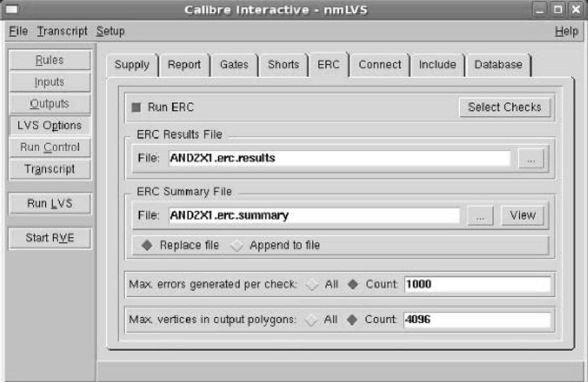Click Start RVE button
The height and width of the screenshot is (382, 588).
[x=50, y=238]
